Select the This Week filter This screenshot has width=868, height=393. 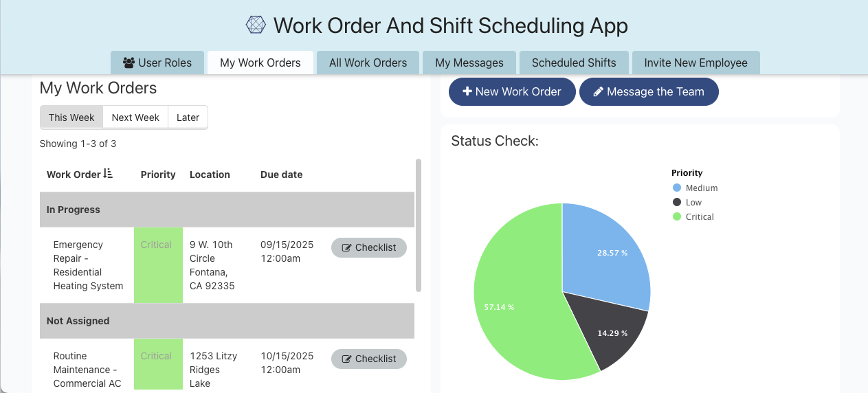71,117
